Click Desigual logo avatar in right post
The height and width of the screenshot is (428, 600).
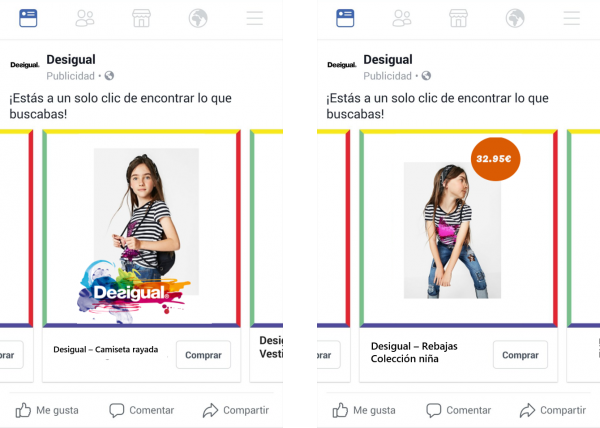(341, 65)
